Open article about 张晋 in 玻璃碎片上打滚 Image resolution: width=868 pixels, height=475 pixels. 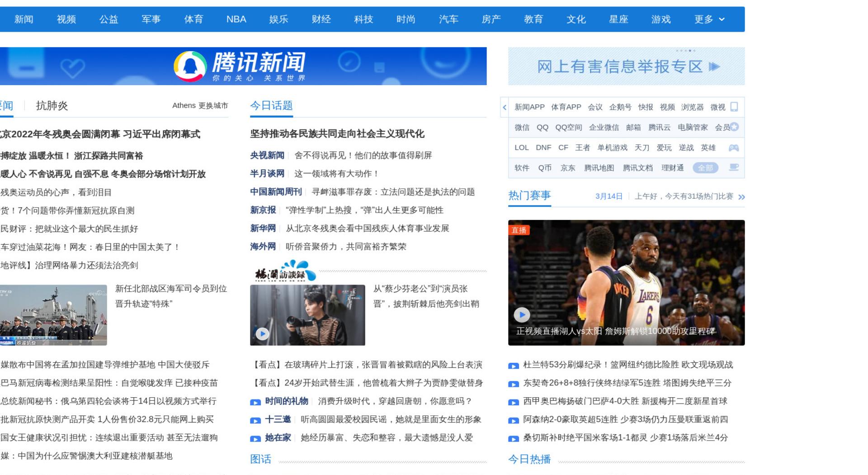coord(367,365)
